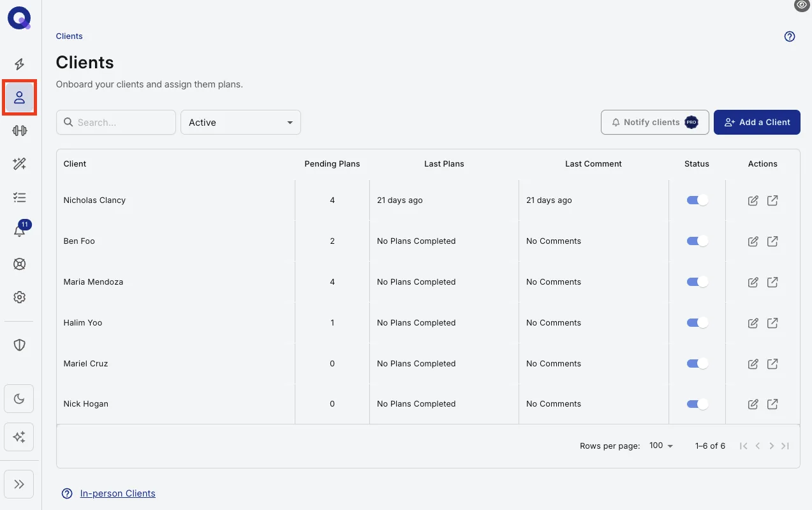This screenshot has height=510, width=812.
Task: Sort by Last Plans column header
Action: tap(444, 164)
